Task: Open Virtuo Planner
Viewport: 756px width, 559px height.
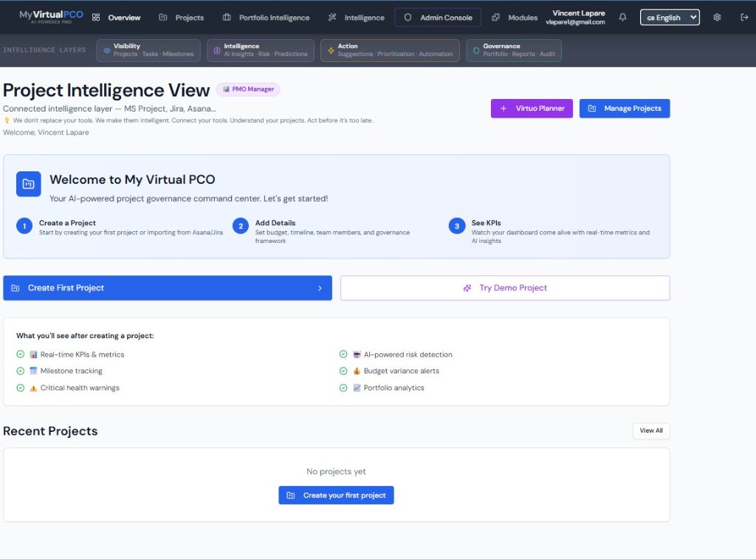Action: pyautogui.click(x=532, y=109)
